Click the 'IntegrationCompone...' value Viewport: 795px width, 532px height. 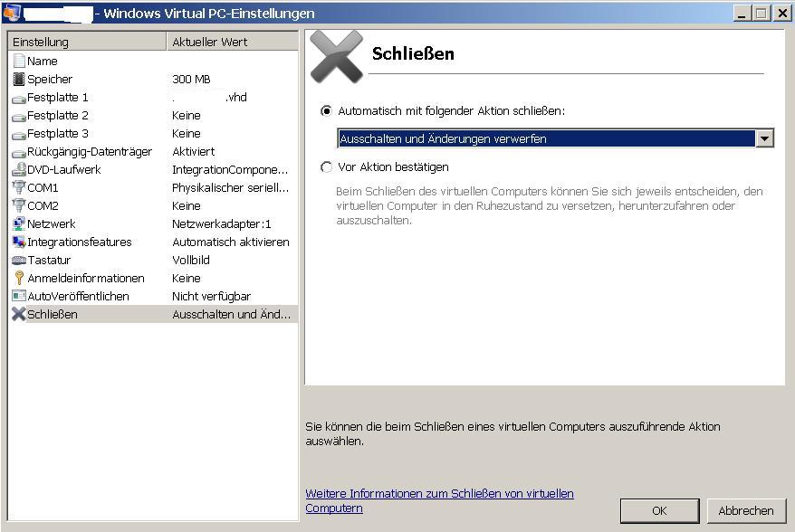[230, 170]
